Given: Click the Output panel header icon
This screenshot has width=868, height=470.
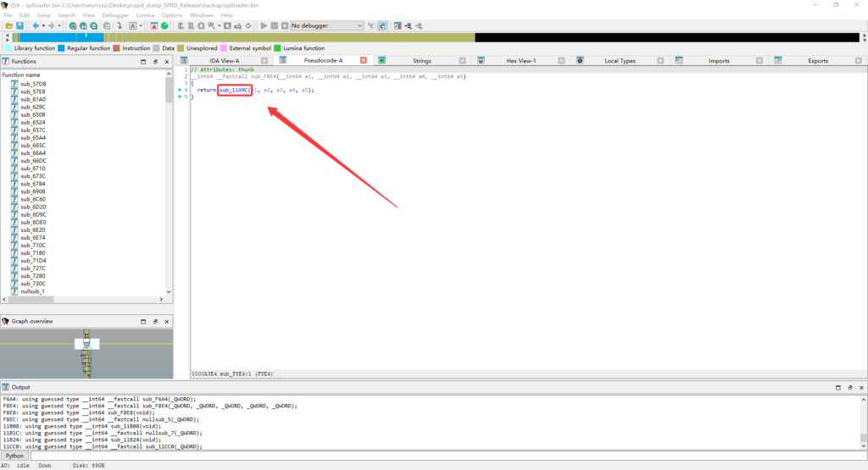Looking at the screenshot, I should tap(6, 387).
